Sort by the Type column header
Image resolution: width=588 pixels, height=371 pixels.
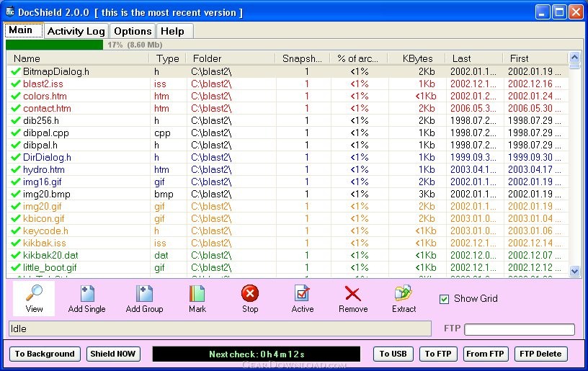coord(168,58)
